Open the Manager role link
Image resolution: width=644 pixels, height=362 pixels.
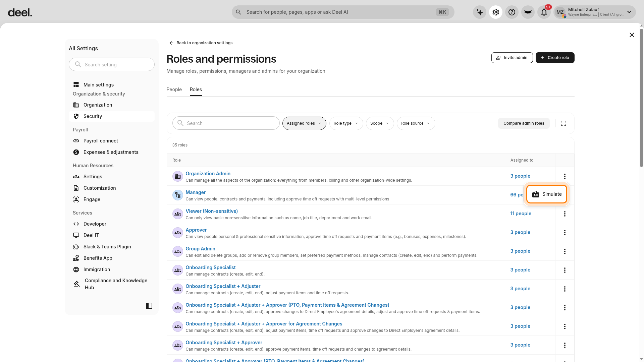[196, 192]
